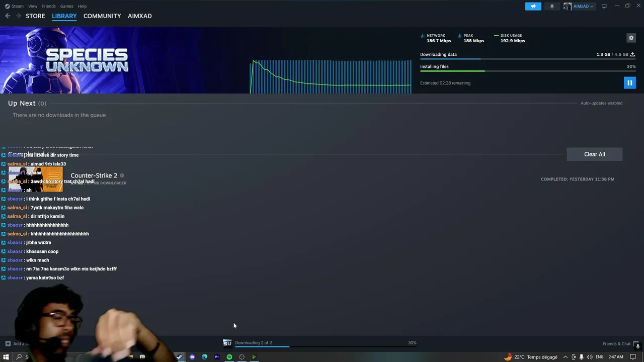The width and height of the screenshot is (644, 362).
Task: Click the Installing files progress bar
Action: [528, 71]
